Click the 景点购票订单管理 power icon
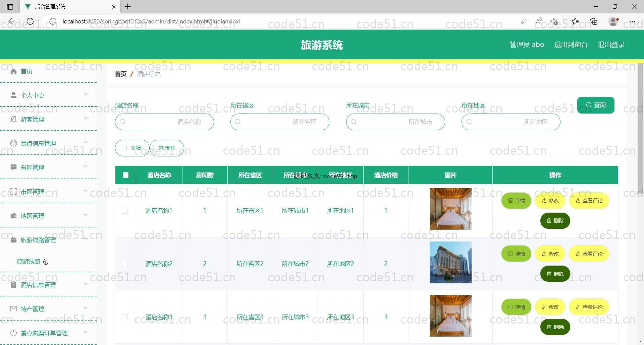644x345 pixels. [13, 333]
